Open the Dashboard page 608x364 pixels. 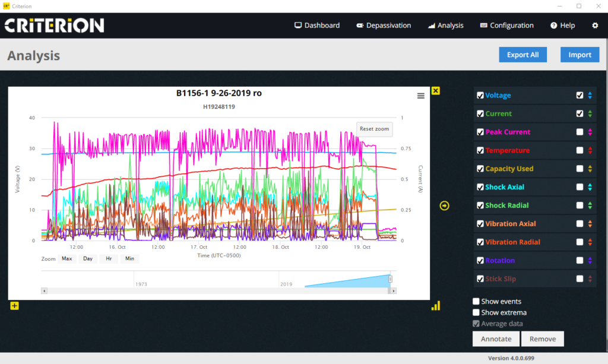(x=317, y=26)
